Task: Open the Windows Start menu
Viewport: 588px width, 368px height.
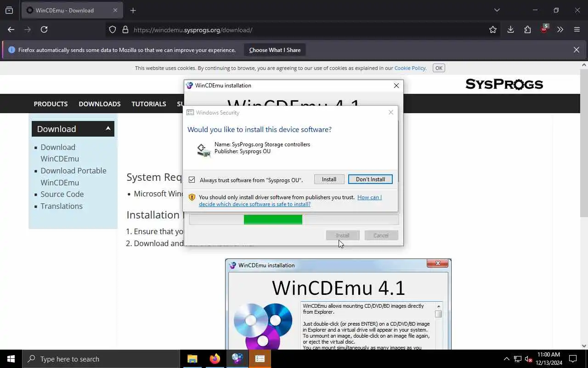Action: 11,359
